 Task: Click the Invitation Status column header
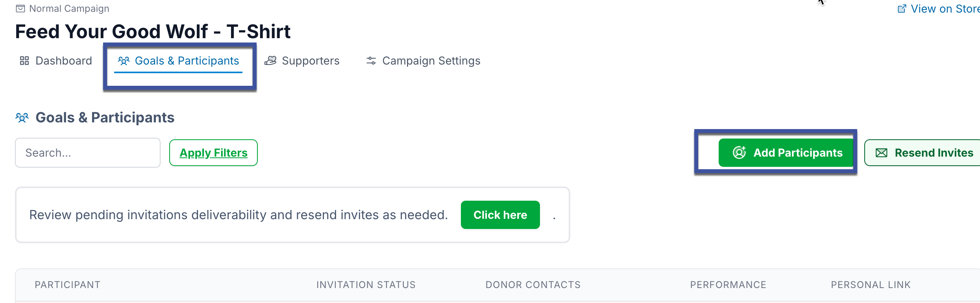[366, 285]
